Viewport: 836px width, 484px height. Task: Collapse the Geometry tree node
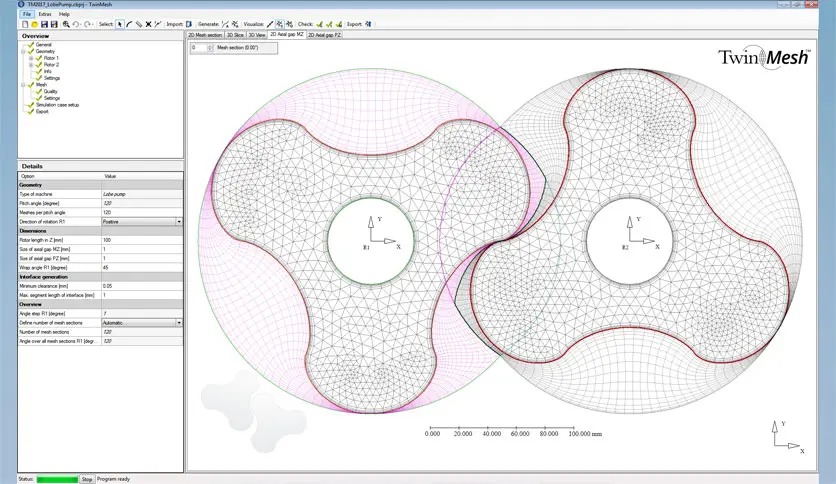[x=23, y=52]
